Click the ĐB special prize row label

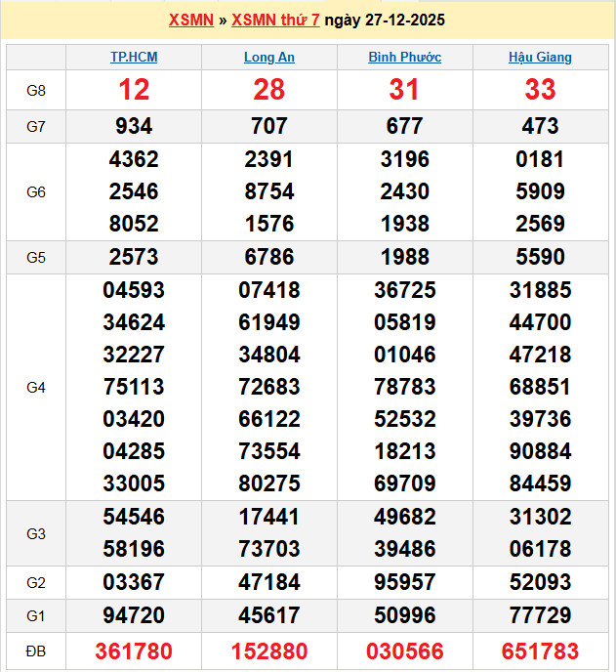[x=36, y=651]
